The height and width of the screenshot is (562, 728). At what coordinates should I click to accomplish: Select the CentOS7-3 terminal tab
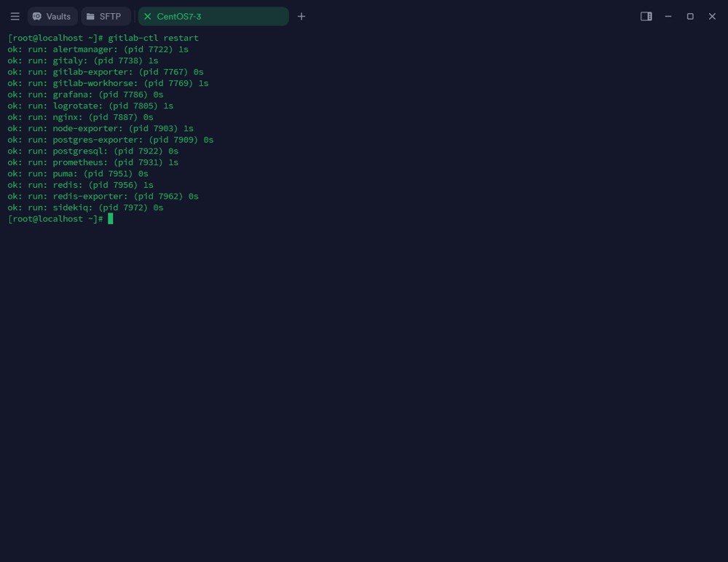(213, 16)
